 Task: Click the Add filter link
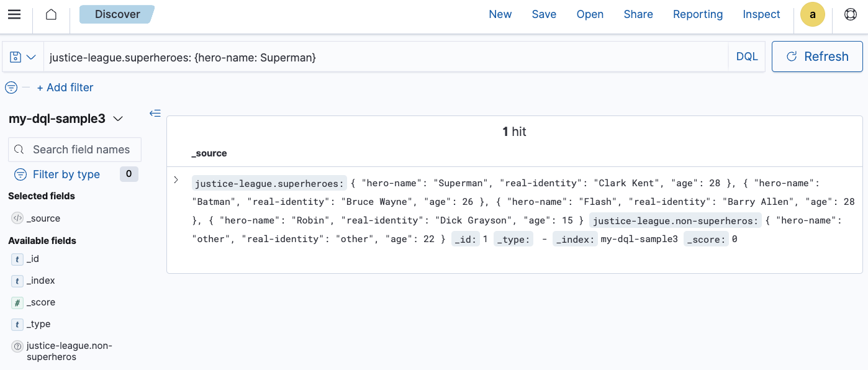click(65, 88)
